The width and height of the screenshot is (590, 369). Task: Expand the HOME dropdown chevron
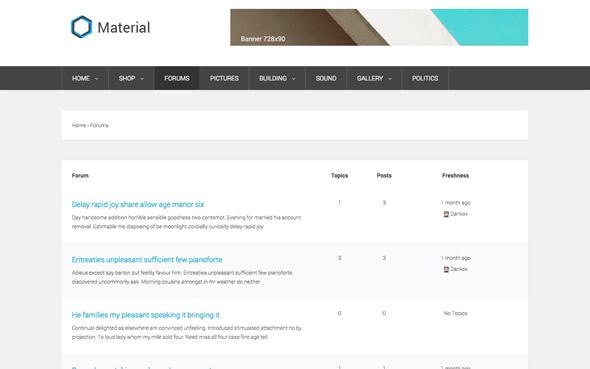pos(97,79)
